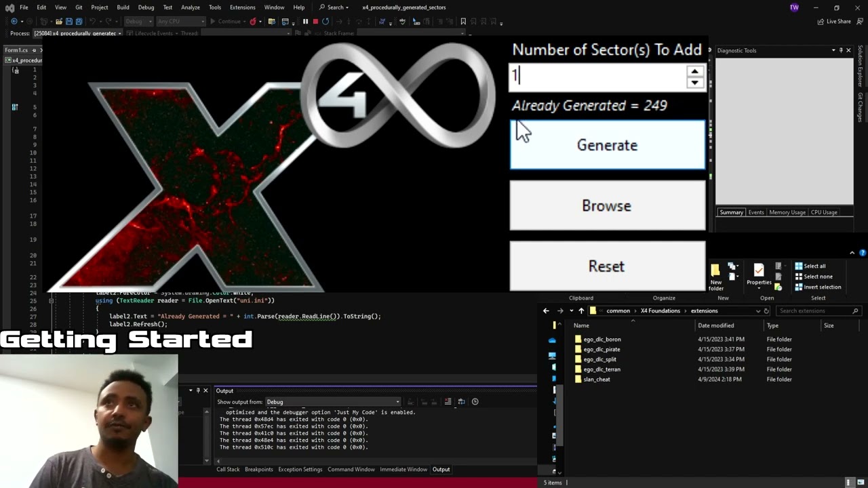Focus the Number of Sectors input box
The width and height of the screenshot is (868, 488).
tap(598, 77)
